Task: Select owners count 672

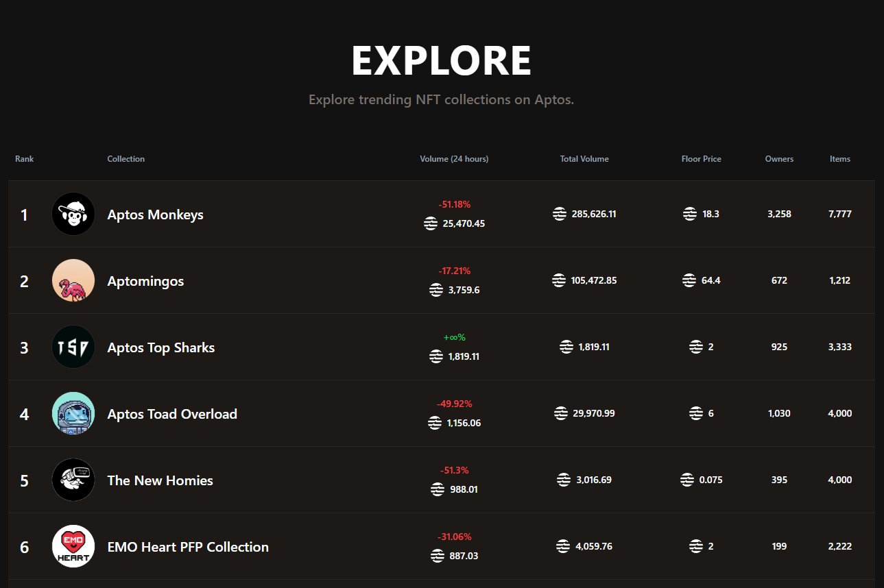Action: [x=779, y=280]
